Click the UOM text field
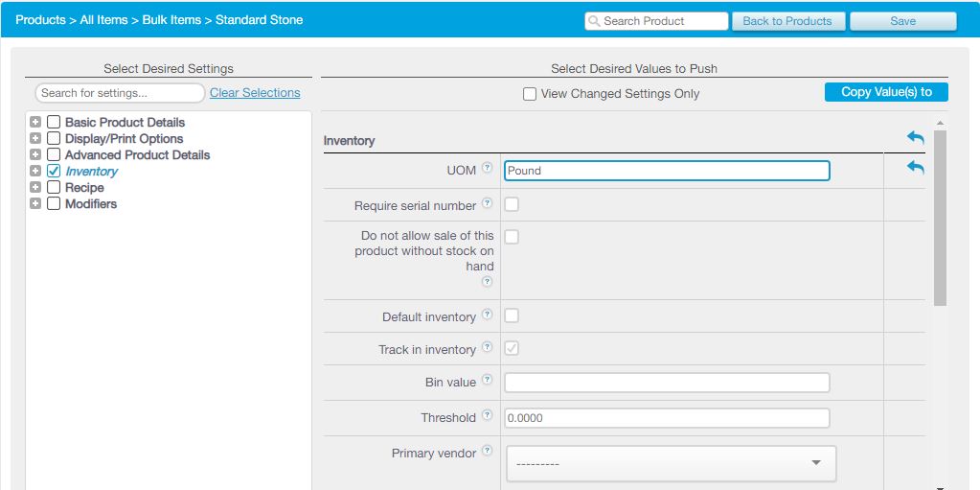980x490 pixels. 667,171
